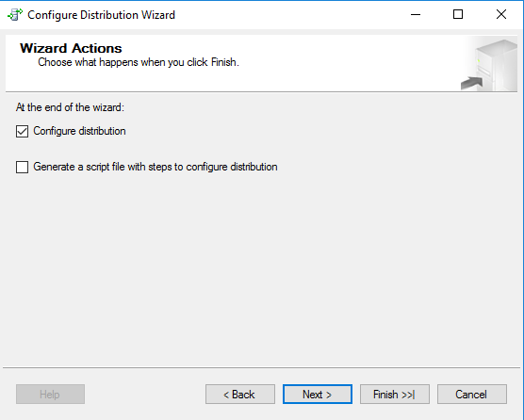
Task: Click the Generate a script file label
Action: tap(156, 167)
